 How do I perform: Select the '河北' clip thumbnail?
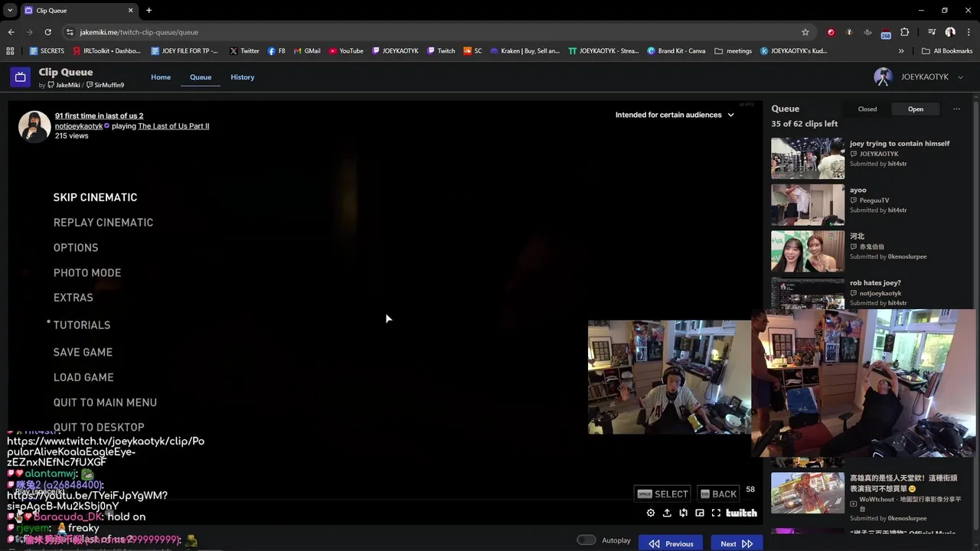point(807,252)
